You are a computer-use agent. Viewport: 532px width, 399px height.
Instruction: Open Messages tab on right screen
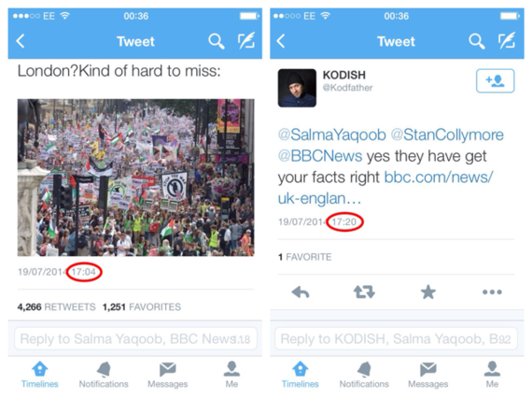click(x=428, y=375)
